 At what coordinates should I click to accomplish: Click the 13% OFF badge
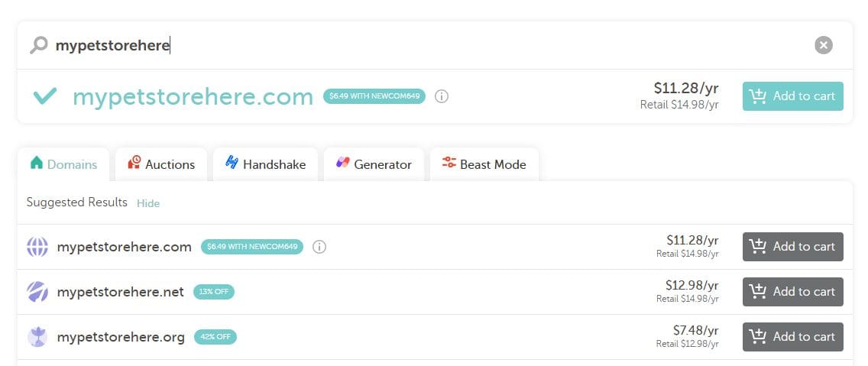pyautogui.click(x=214, y=292)
